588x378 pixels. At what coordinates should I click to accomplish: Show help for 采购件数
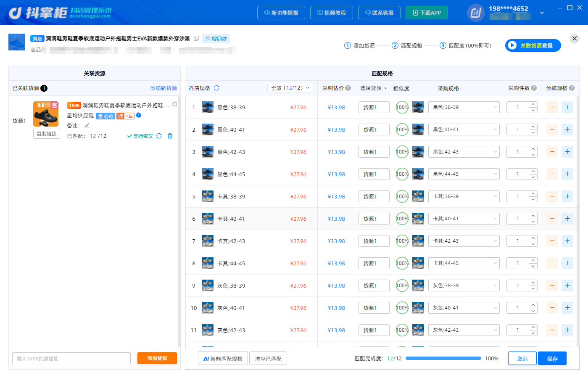[534, 88]
